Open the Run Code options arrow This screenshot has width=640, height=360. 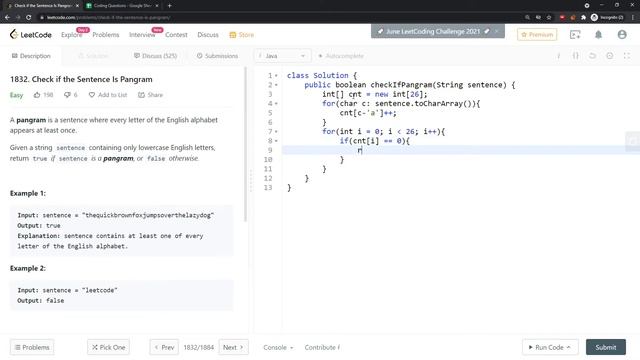click(568, 347)
